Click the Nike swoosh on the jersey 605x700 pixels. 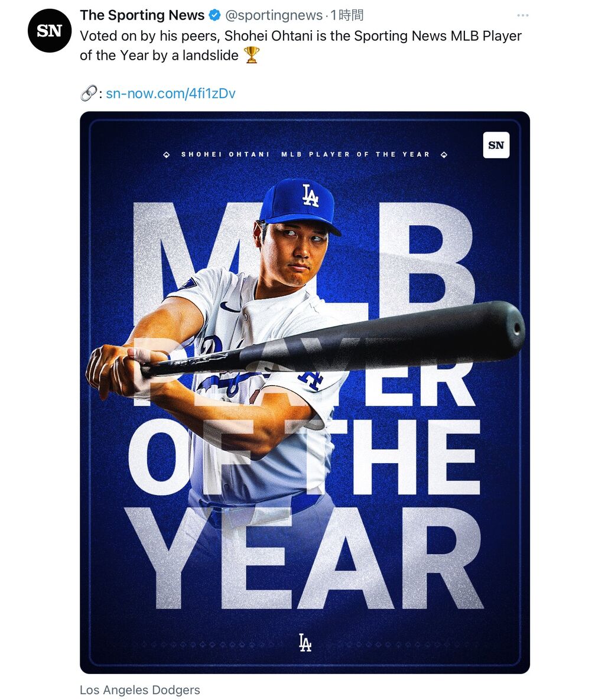tap(230, 307)
